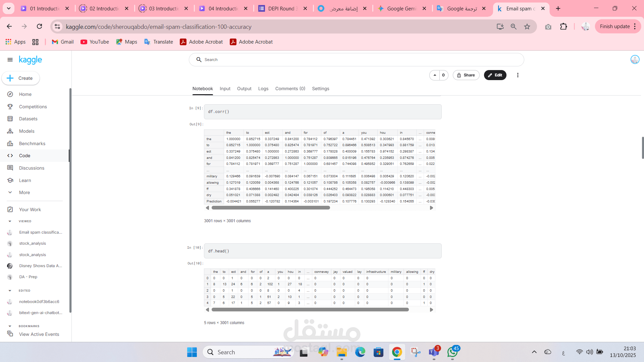644x362 pixels.
Task: Collapse the Viewed list section
Action: (x=10, y=221)
